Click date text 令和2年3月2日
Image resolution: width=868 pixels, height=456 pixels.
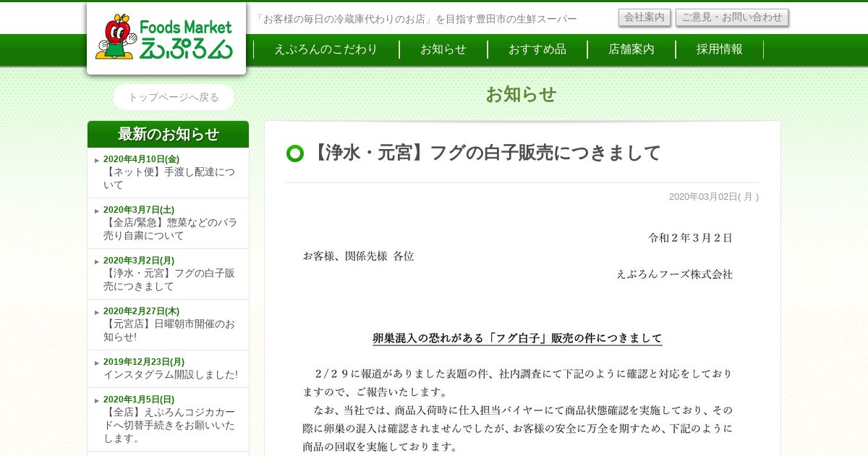coord(691,237)
